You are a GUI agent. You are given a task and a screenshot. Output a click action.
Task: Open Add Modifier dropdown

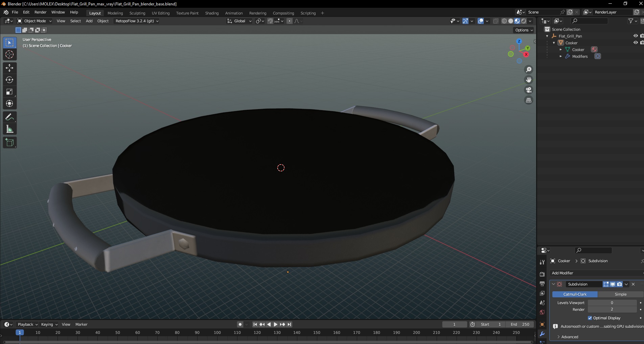pos(597,273)
